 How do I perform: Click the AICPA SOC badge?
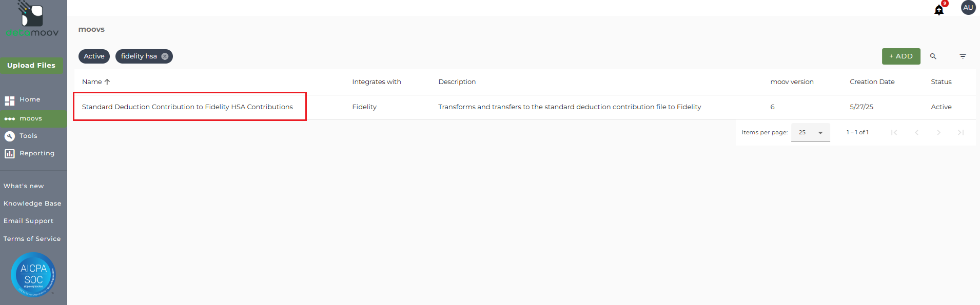(33, 274)
